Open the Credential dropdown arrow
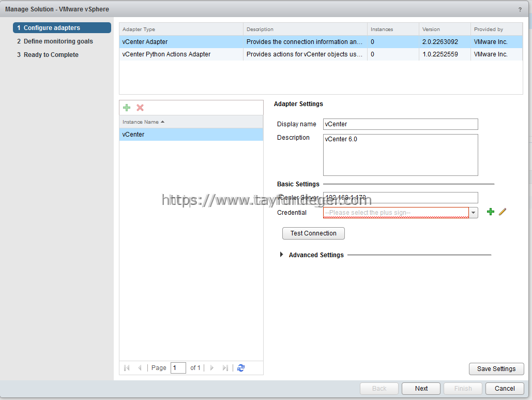532x400 pixels. [x=473, y=213]
